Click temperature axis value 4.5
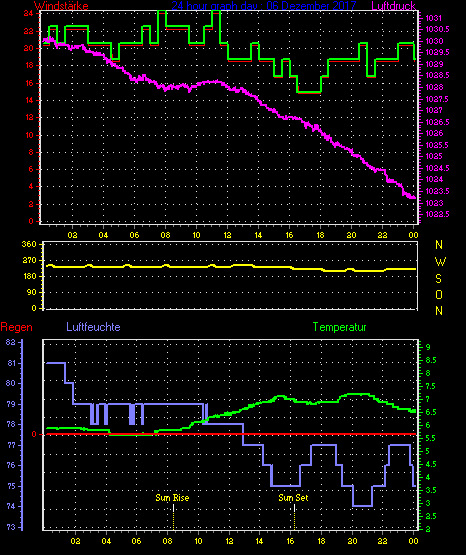This screenshot has height=555, width=466. tap(431, 464)
